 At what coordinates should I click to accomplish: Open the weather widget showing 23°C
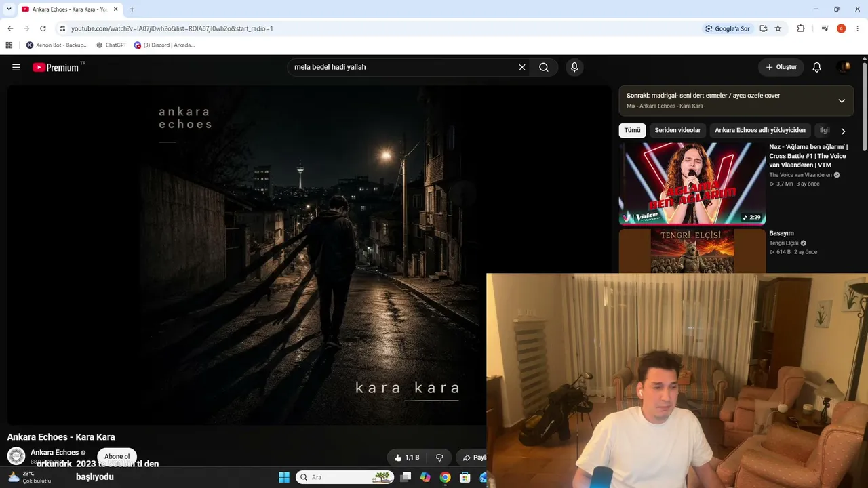30,477
